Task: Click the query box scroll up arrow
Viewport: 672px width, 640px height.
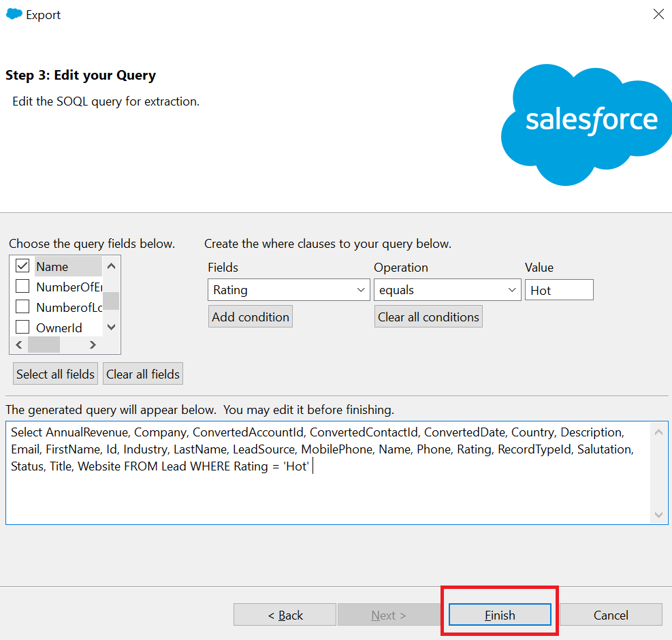Action: (x=658, y=432)
